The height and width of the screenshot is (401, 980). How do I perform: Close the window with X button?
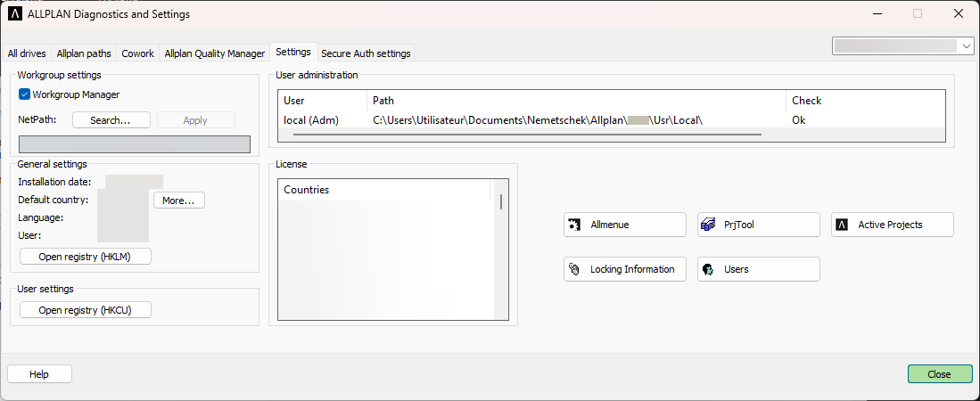pos(958,13)
